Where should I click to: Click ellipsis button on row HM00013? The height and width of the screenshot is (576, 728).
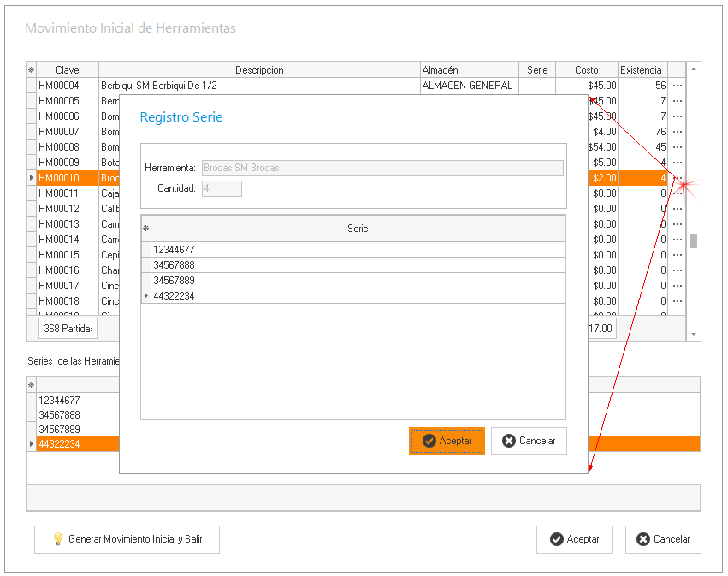pos(677,224)
